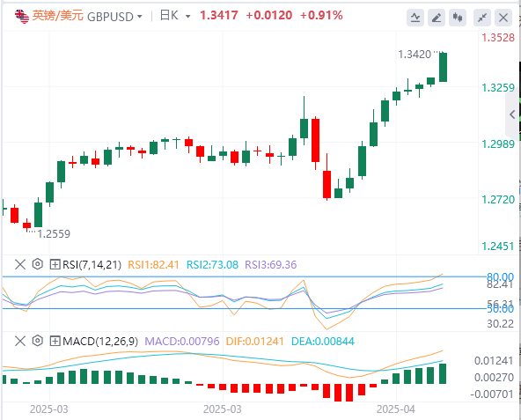Click the change value +0.0120
521x420 pixels.
click(269, 15)
